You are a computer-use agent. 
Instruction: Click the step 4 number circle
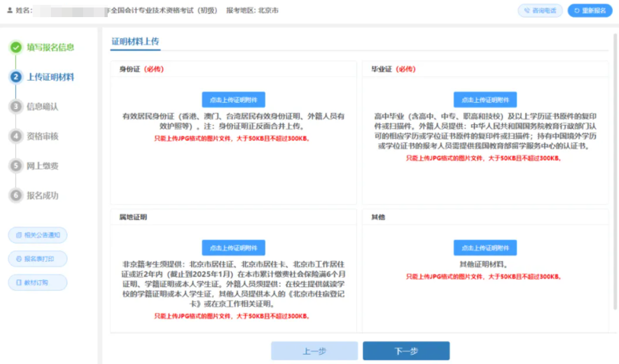tap(16, 136)
